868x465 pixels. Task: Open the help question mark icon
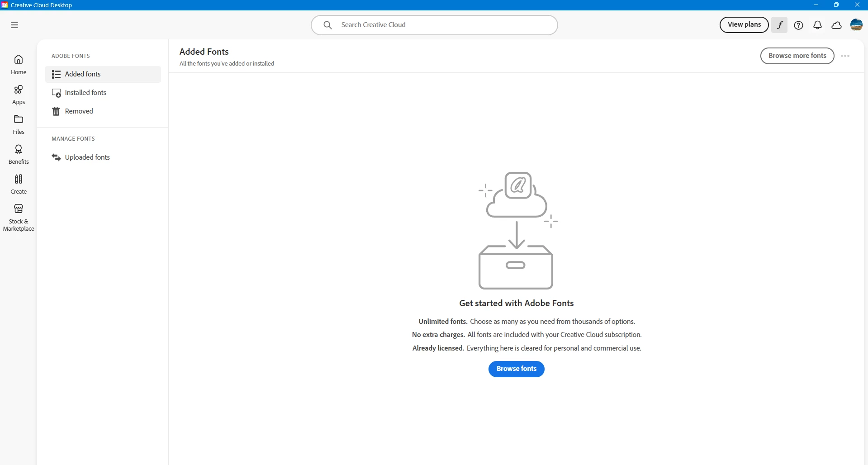coord(799,25)
